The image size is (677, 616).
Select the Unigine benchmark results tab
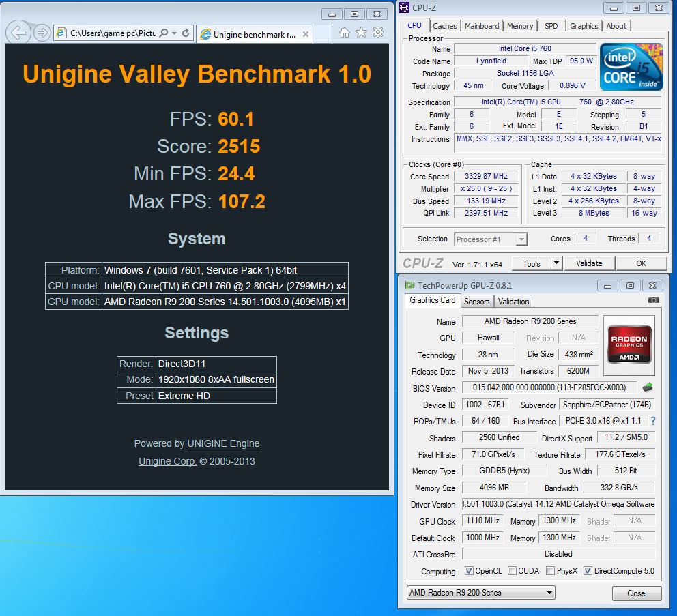tap(255, 34)
